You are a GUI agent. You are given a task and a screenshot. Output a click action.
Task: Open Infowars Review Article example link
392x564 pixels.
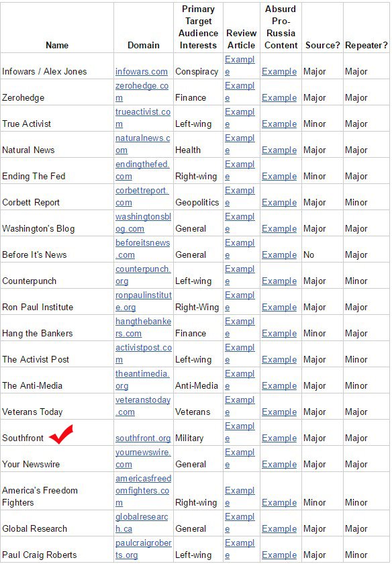click(240, 66)
